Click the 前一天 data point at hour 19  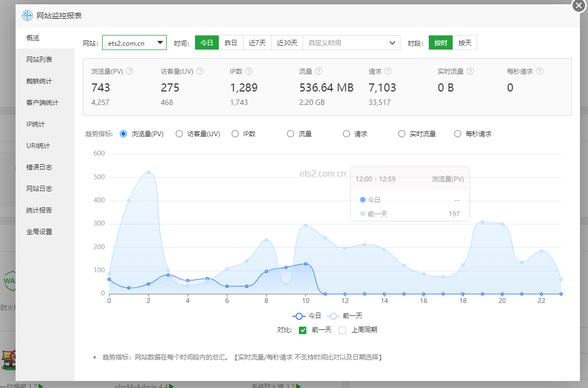[x=483, y=222]
